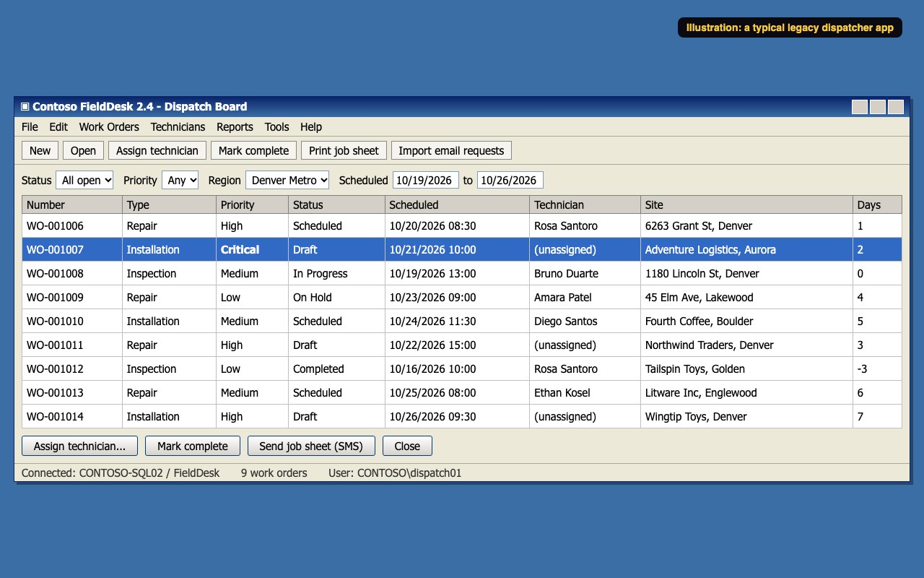The image size is (924, 578).
Task: Click Assign technician in the toolbar
Action: [157, 150]
